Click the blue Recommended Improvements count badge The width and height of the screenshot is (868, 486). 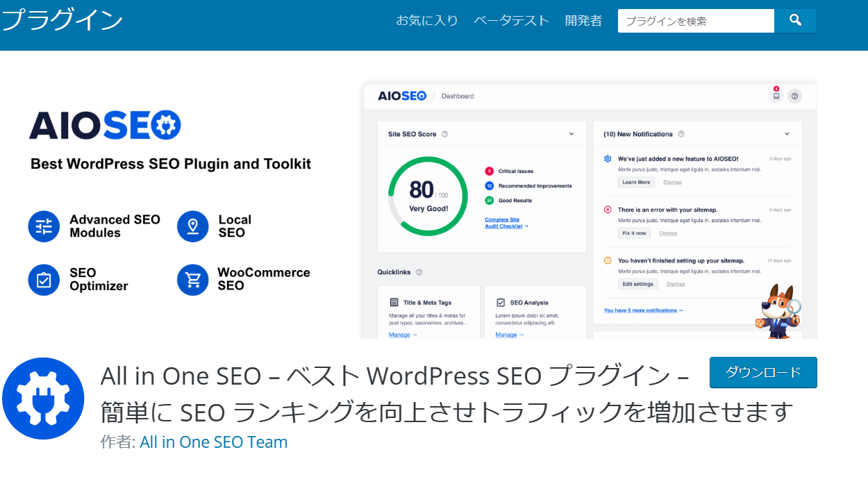coord(489,186)
